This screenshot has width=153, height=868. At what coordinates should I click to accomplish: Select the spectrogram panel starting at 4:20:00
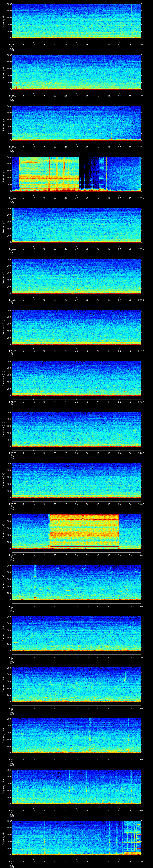click(x=76, y=327)
